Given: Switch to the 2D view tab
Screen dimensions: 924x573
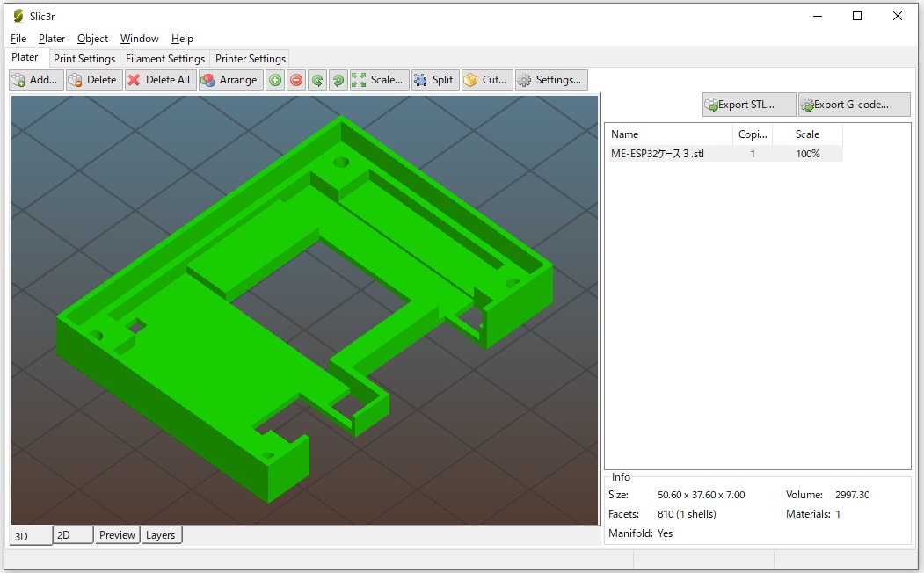Looking at the screenshot, I should (x=72, y=535).
